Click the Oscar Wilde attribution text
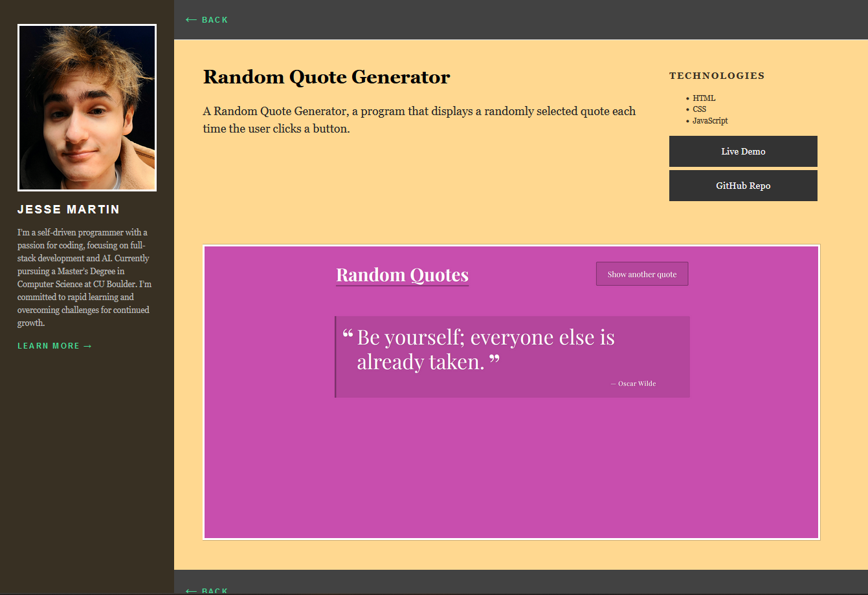Viewport: 868px width, 595px height. [632, 383]
